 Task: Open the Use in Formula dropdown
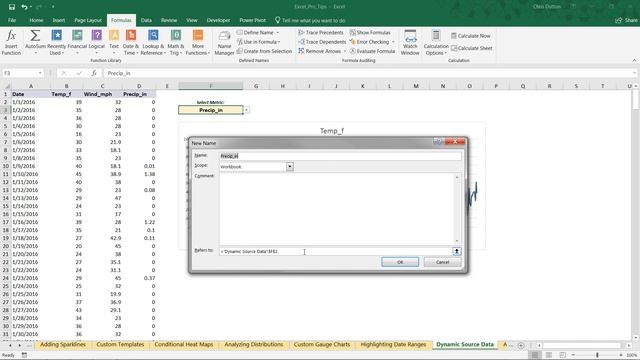(x=259, y=42)
